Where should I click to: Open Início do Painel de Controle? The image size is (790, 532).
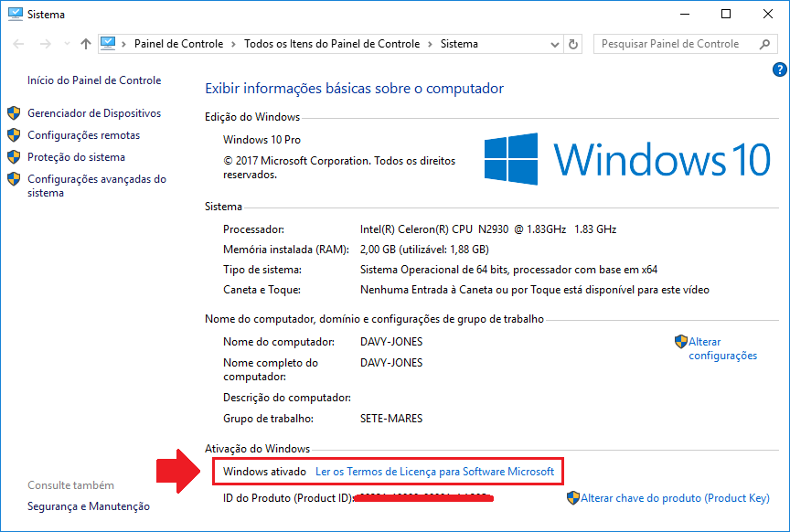94,80
